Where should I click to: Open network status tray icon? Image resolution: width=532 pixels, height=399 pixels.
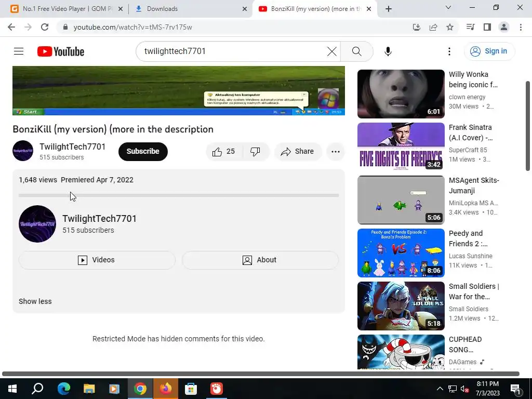(453, 389)
